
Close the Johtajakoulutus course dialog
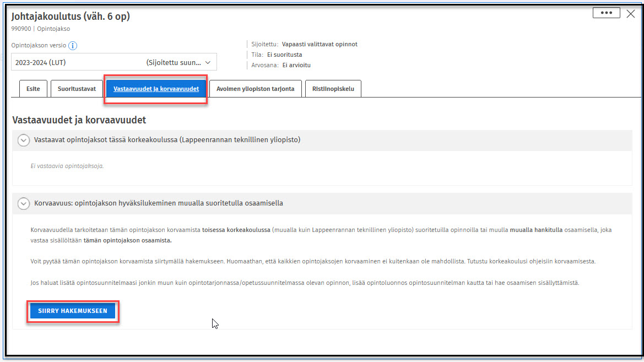[631, 14]
